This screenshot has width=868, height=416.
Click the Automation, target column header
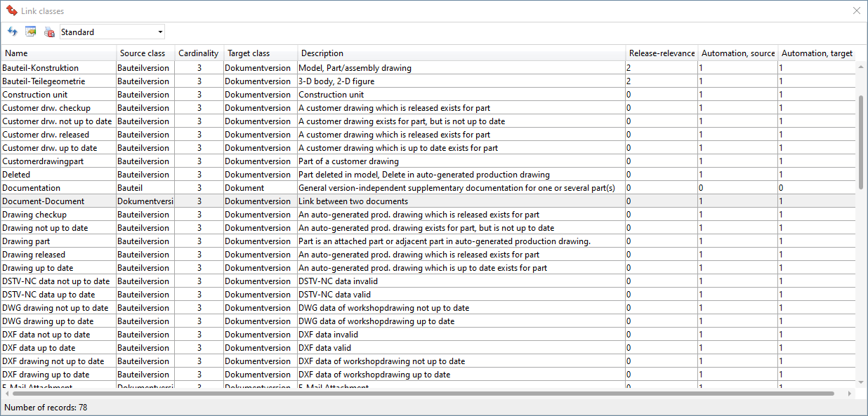click(x=817, y=53)
